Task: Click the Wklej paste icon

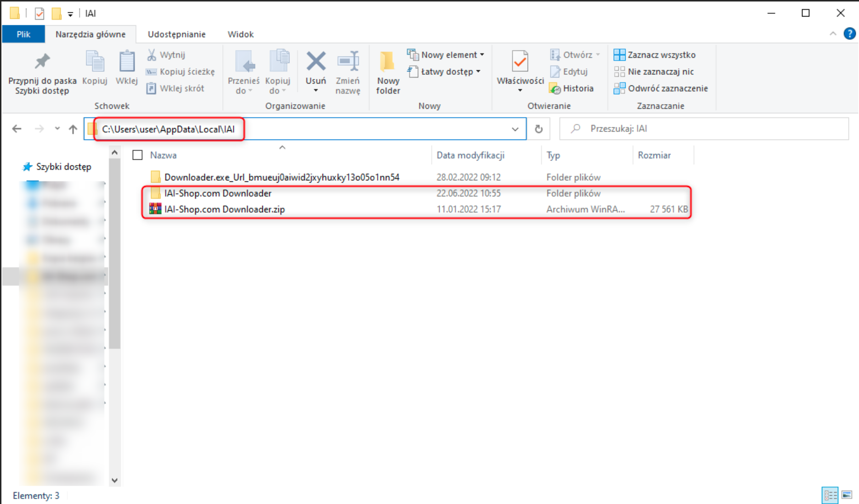Action: [126, 62]
